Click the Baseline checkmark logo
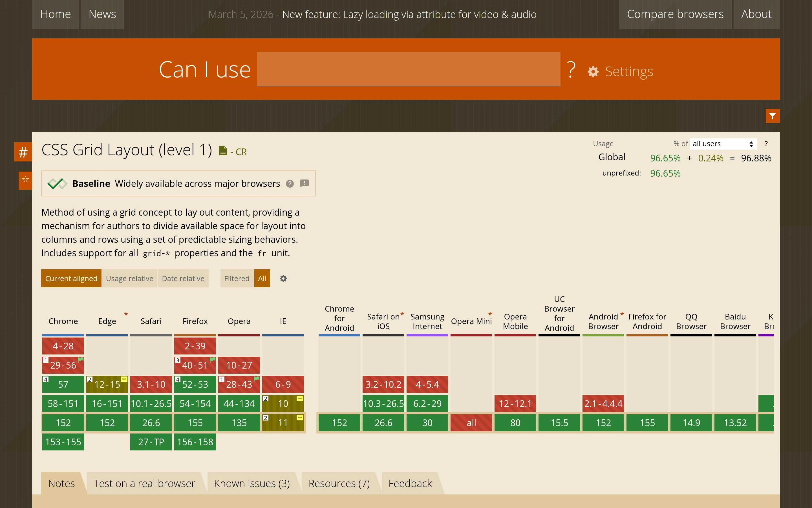This screenshot has width=812, height=508. pos(57,183)
